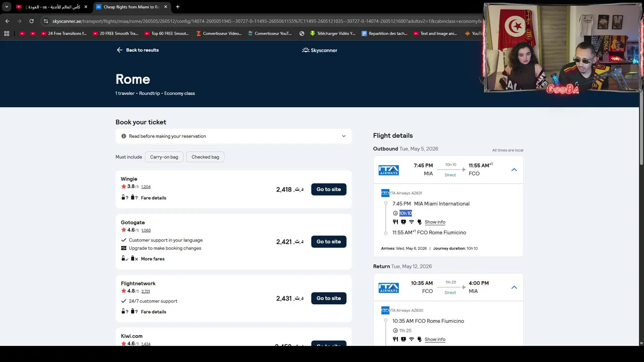
Task: Click the outbound ITA Airways logo
Action: (x=388, y=170)
